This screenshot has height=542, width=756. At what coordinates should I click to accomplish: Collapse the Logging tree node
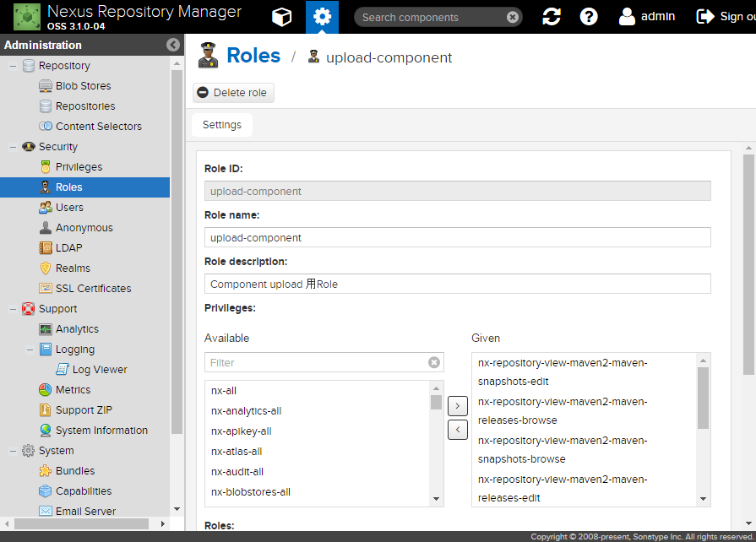[x=30, y=350]
